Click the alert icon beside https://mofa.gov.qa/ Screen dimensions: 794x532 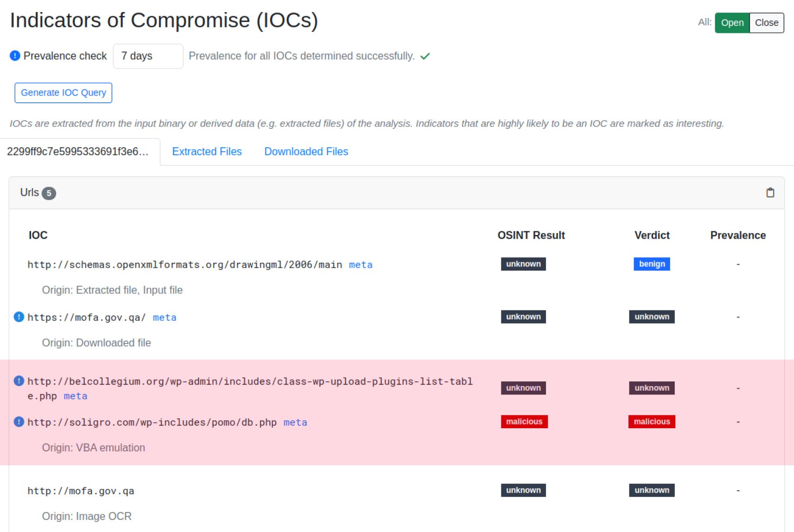tap(19, 317)
